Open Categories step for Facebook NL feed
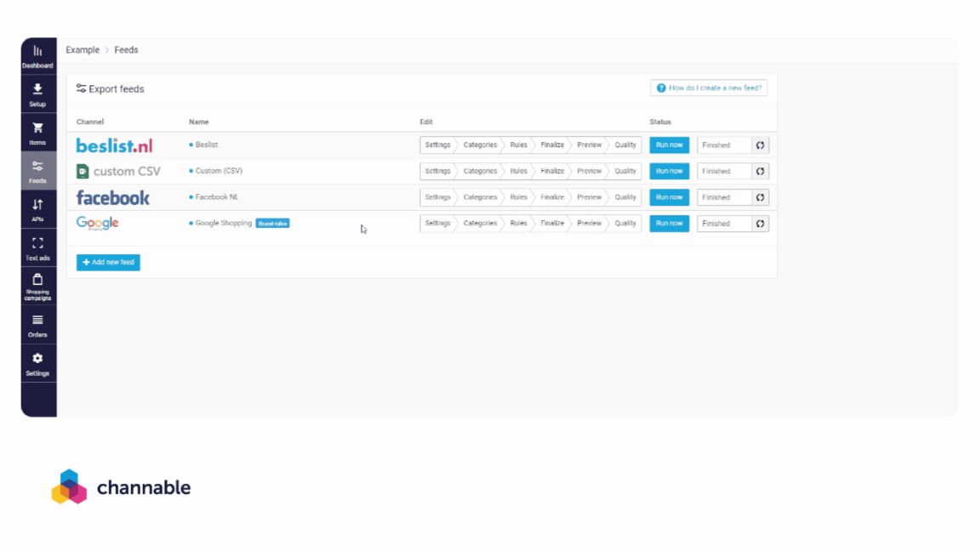The width and height of the screenshot is (980, 551). pyautogui.click(x=480, y=197)
